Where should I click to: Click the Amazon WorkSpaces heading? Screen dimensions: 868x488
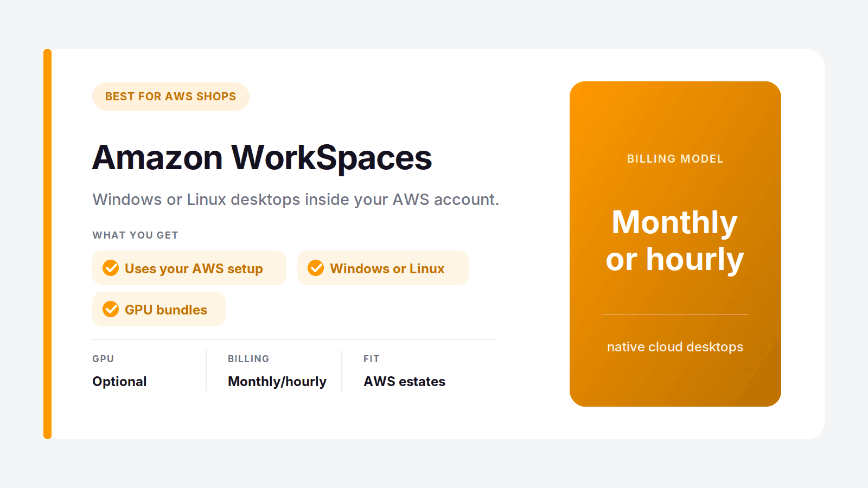pos(262,158)
